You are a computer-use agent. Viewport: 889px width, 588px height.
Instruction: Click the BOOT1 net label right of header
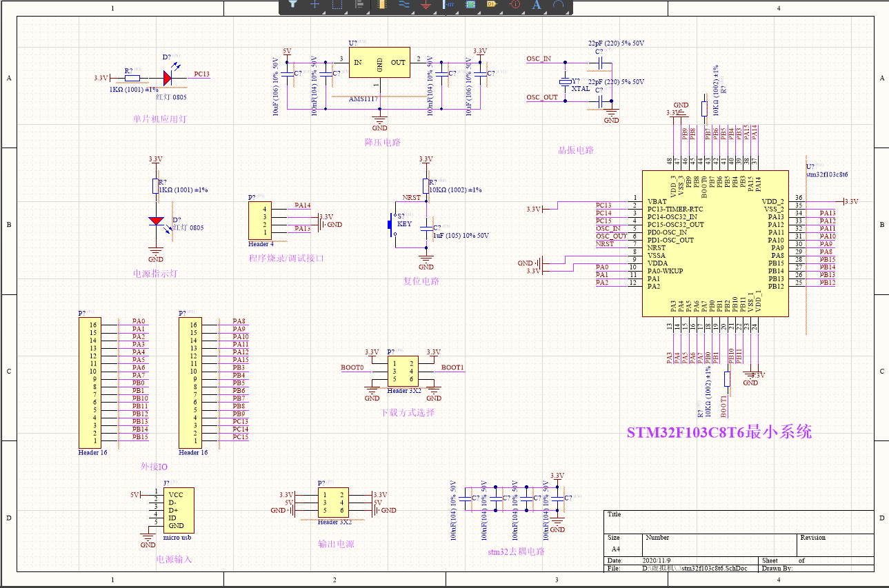453,367
